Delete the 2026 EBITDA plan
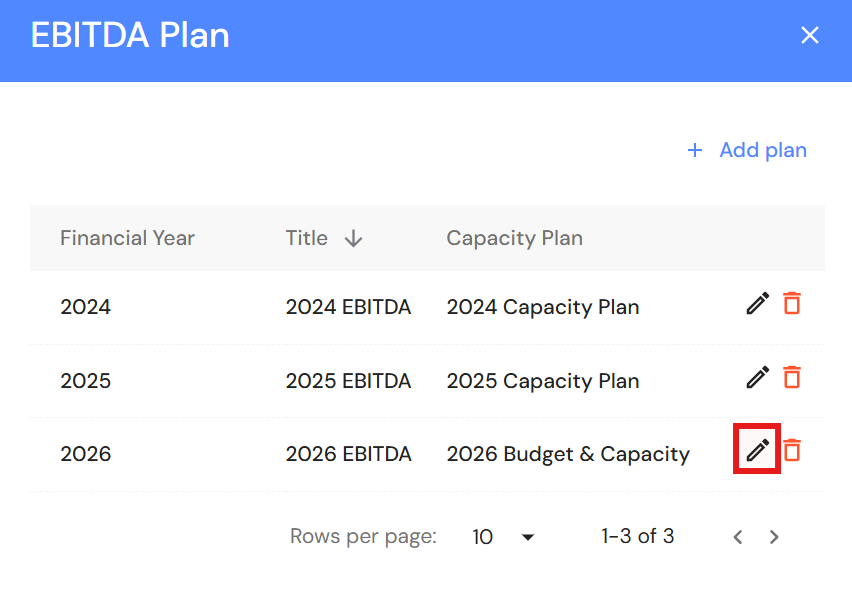852x610 pixels. click(x=792, y=450)
